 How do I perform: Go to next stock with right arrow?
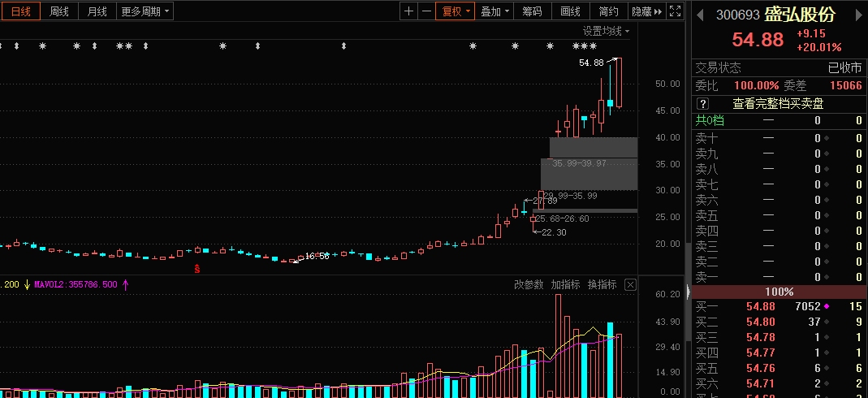point(858,15)
